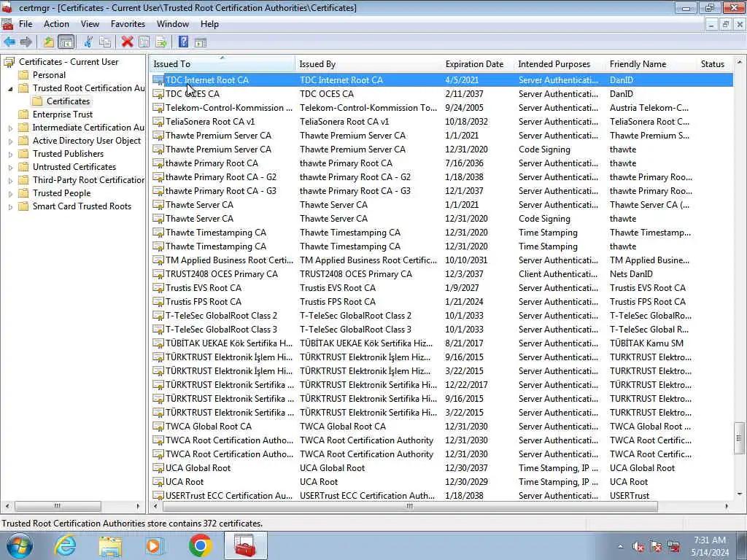Click the Cut scissors toolbar icon
The width and height of the screenshot is (747, 560).
(x=88, y=42)
